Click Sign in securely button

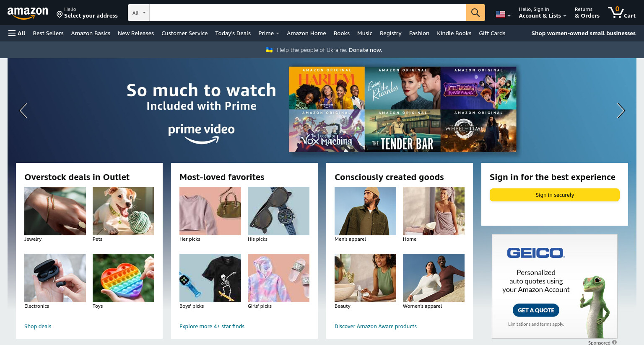click(x=554, y=195)
